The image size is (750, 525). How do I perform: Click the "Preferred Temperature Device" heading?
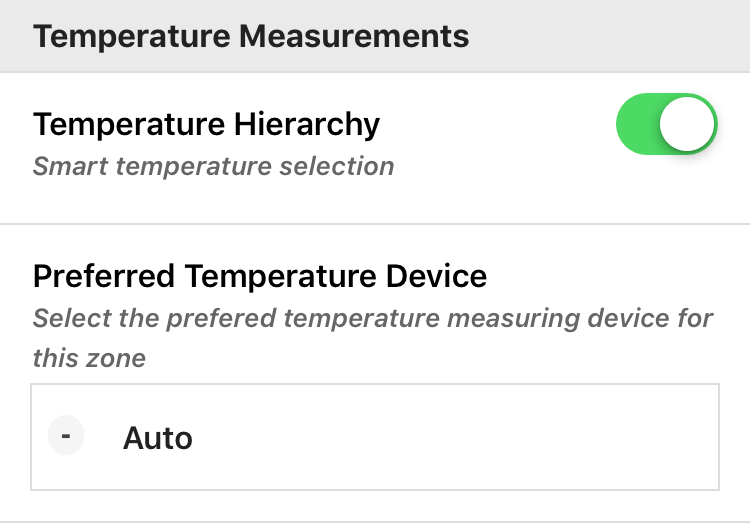(x=260, y=275)
